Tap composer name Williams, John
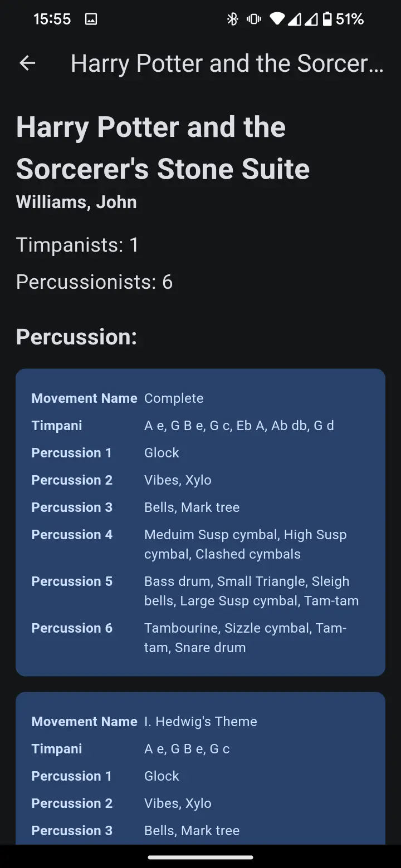Image resolution: width=401 pixels, height=868 pixels. 76,201
